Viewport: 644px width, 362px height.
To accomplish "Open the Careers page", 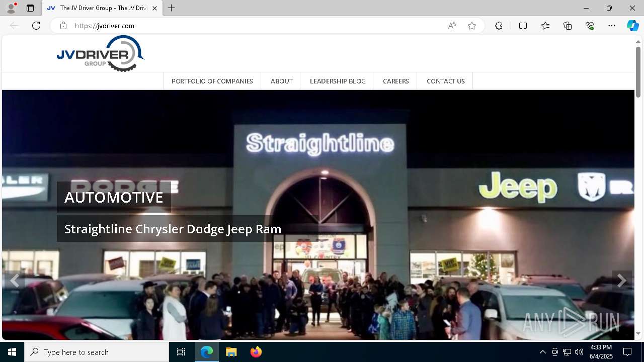I will [x=395, y=81].
